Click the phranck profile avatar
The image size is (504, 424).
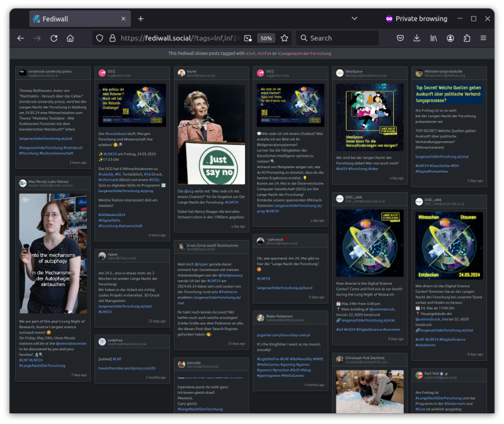point(261,241)
